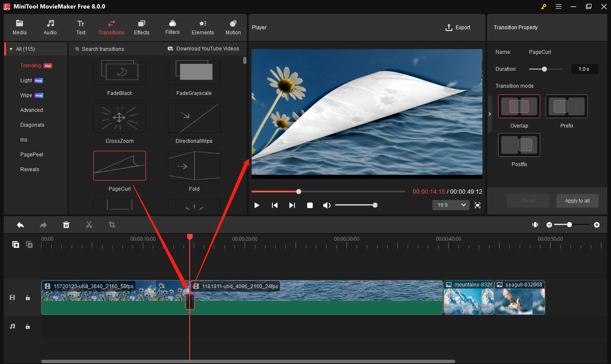Screen dimensions: 611x364
Task: Select the crop tool icon
Action: point(112,225)
